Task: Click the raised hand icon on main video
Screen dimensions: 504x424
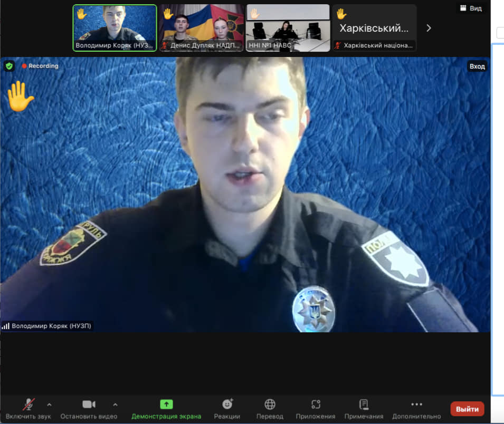Action: click(x=20, y=97)
